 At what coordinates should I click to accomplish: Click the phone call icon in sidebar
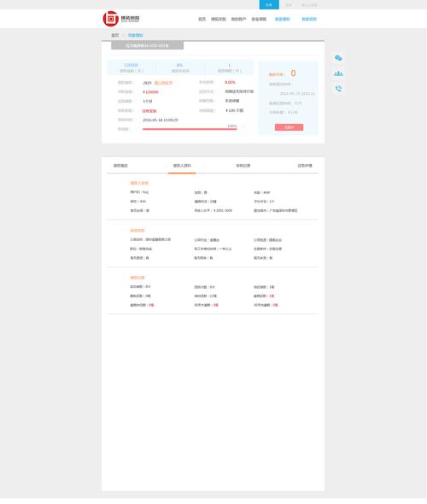pos(338,88)
